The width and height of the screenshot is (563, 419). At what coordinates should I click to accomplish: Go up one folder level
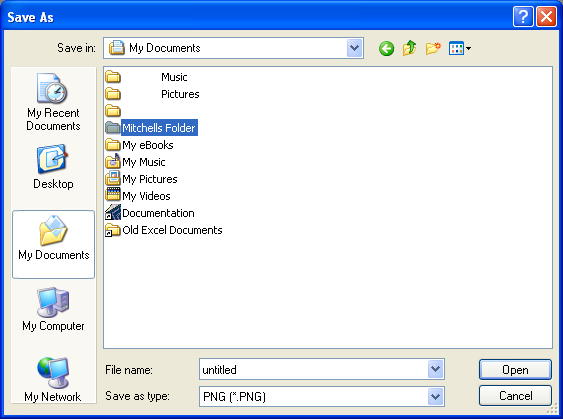(410, 48)
